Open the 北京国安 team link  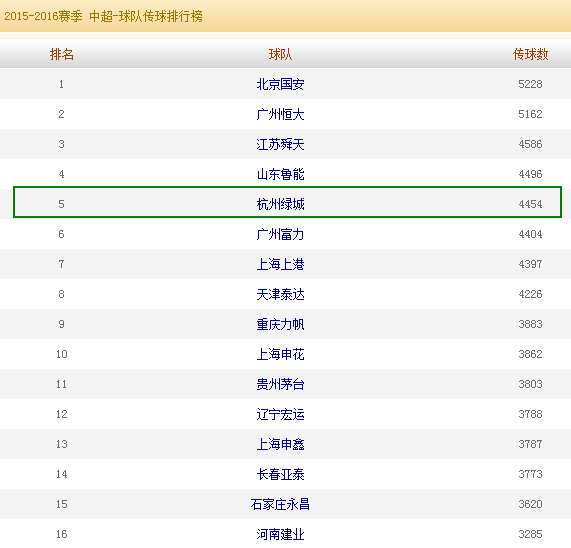280,84
